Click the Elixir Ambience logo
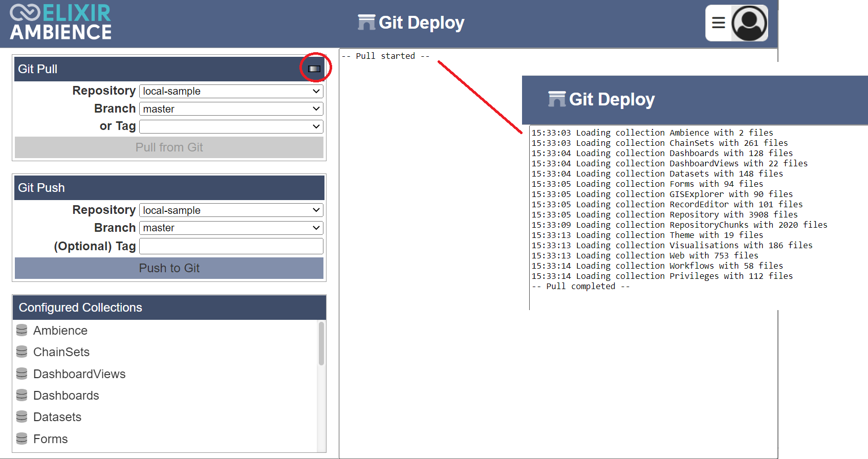 click(x=60, y=23)
